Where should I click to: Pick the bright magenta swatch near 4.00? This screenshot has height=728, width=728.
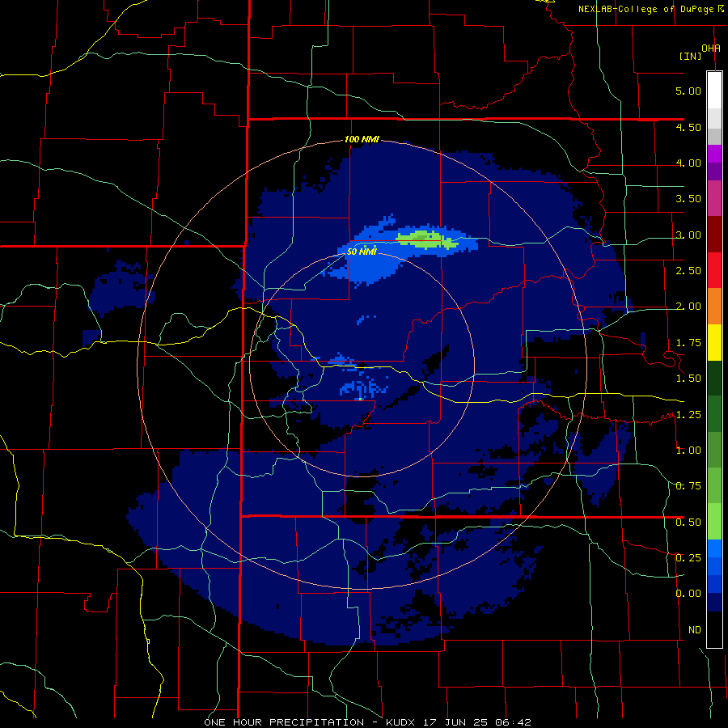click(x=714, y=154)
